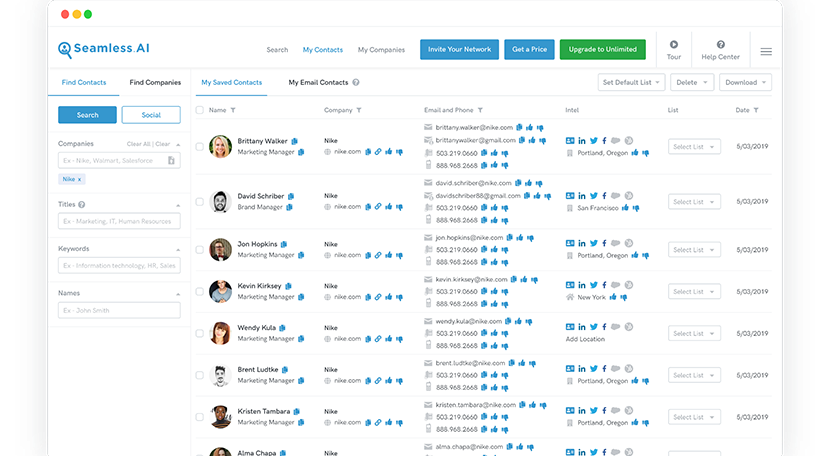The height and width of the screenshot is (456, 828).
Task: Thumbs up nike.com in Jon Hopkins row
Action: pos(389,255)
